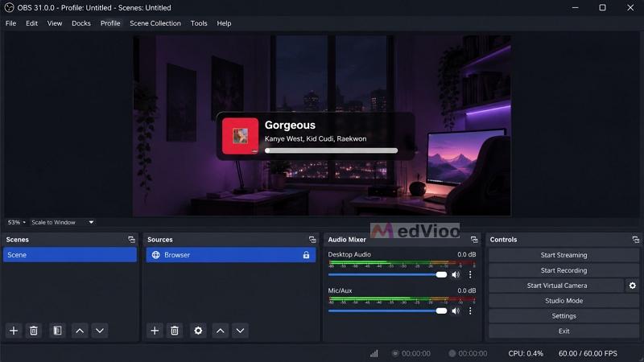Mute Desktop Audio speaker icon
The width and height of the screenshot is (644, 362).
pyautogui.click(x=456, y=274)
